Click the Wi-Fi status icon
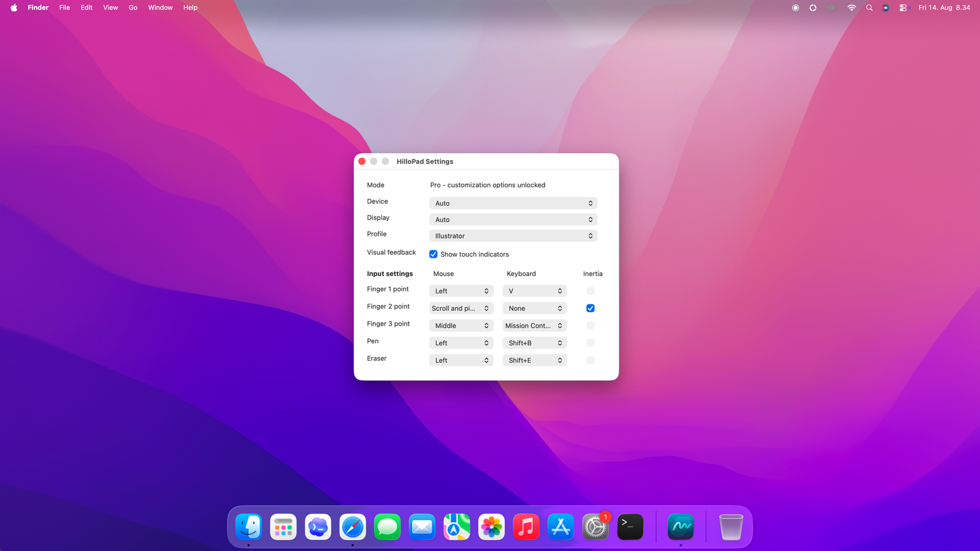980x551 pixels. click(851, 8)
